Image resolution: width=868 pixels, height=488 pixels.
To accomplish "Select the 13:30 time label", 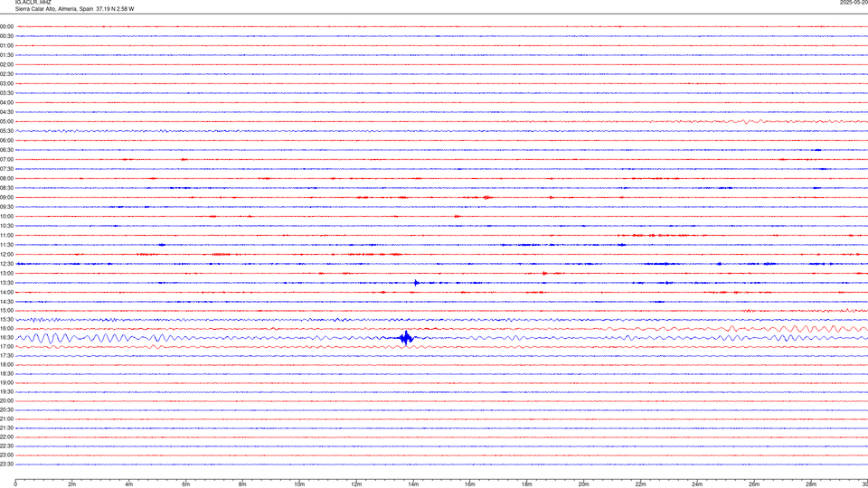I will [6, 282].
